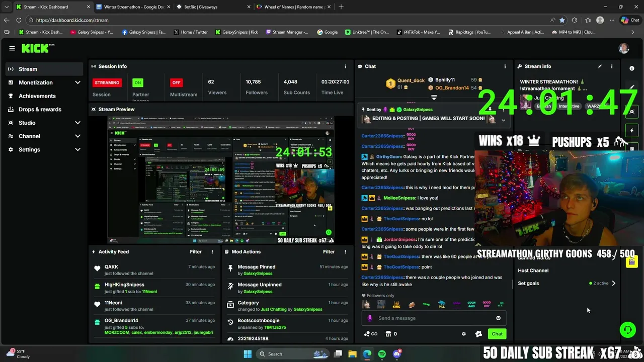
Task: Open emoji picker in message box
Action: point(499,318)
